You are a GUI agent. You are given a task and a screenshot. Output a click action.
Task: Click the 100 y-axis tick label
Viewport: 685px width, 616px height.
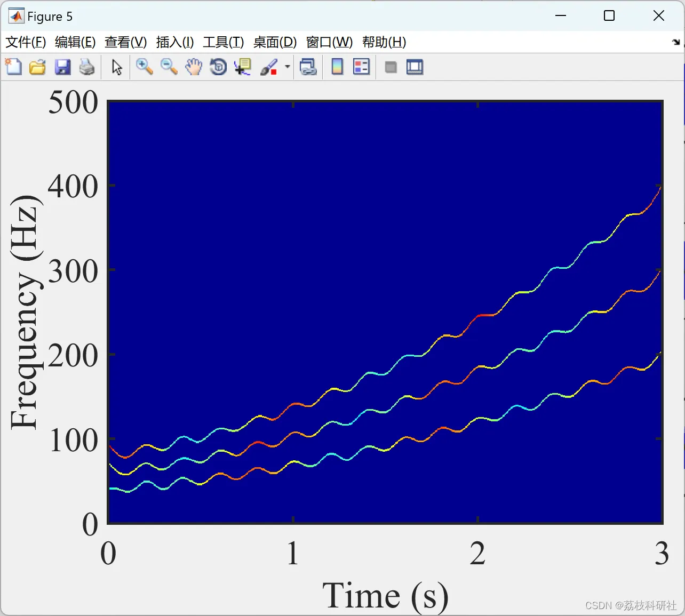point(73,441)
